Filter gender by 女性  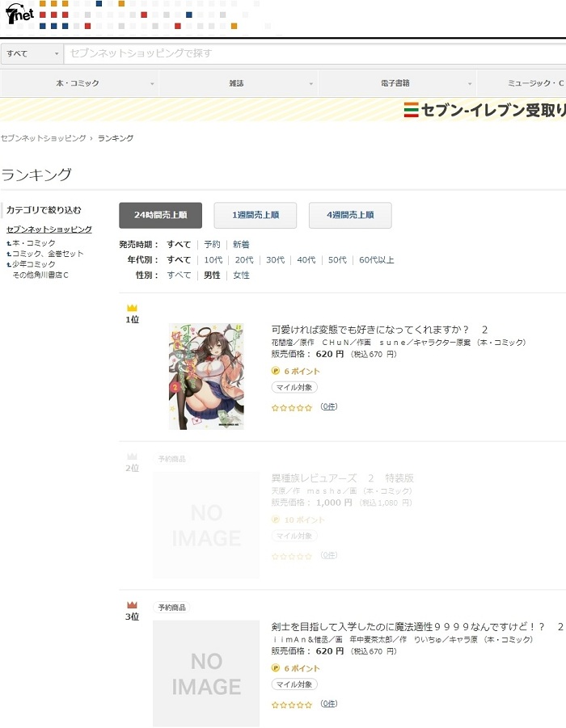point(241,275)
